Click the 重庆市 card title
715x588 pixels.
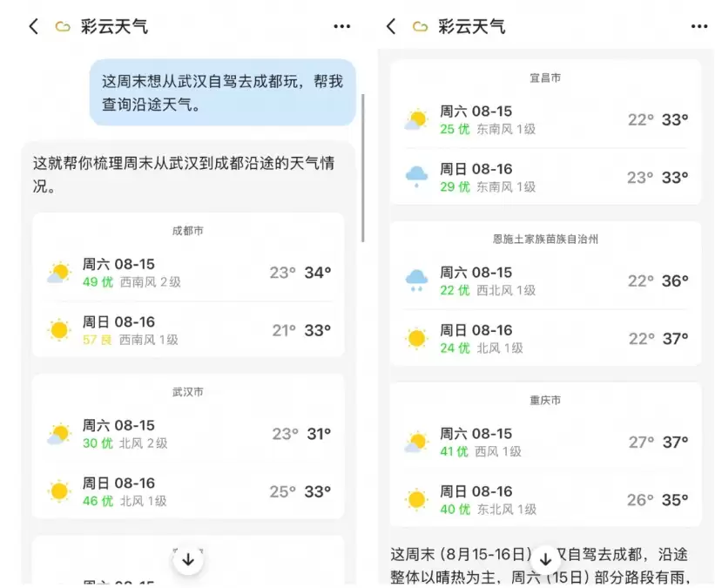tap(545, 400)
